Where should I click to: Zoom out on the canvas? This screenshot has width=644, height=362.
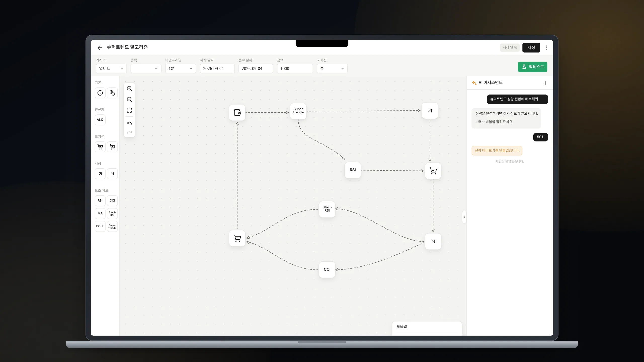[129, 99]
